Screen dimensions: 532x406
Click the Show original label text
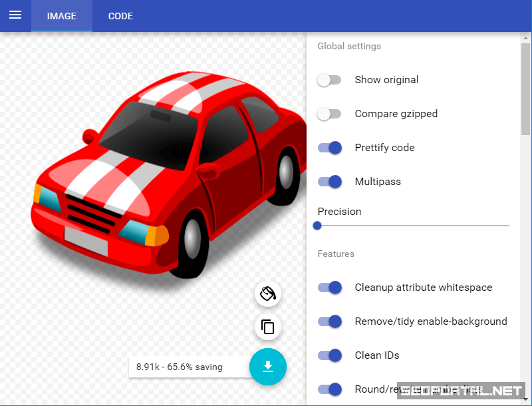point(386,80)
